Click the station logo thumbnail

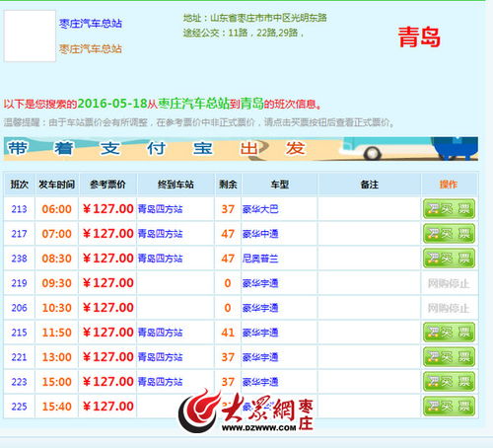30,36
